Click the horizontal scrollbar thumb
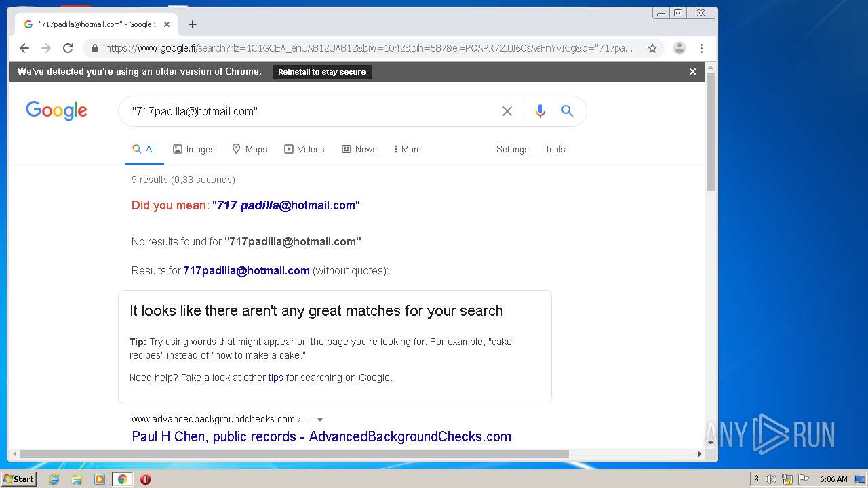This screenshot has height=488, width=868. point(294,454)
